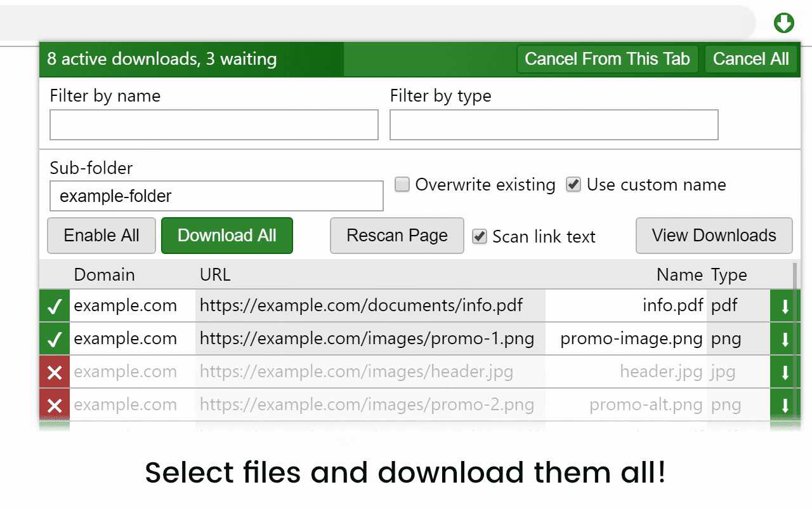Uncheck the Use custom name checkbox
Screen dimensions: 812x508
(x=573, y=185)
